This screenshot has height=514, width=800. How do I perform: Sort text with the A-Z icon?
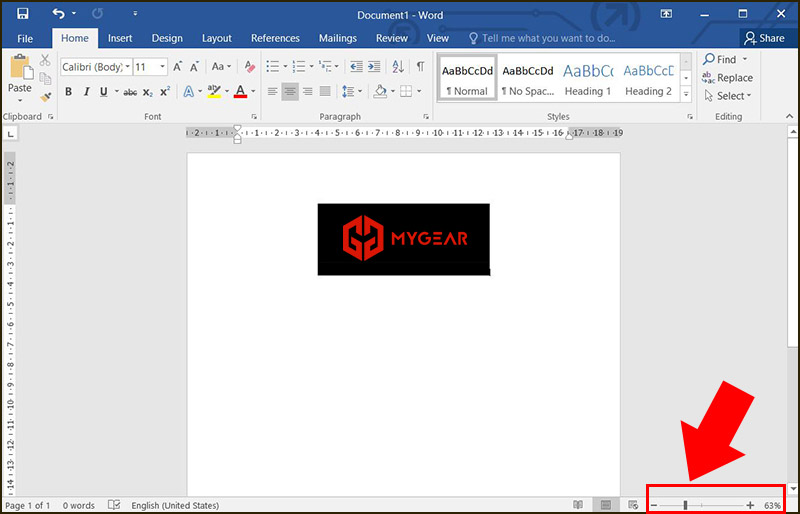tap(398, 67)
